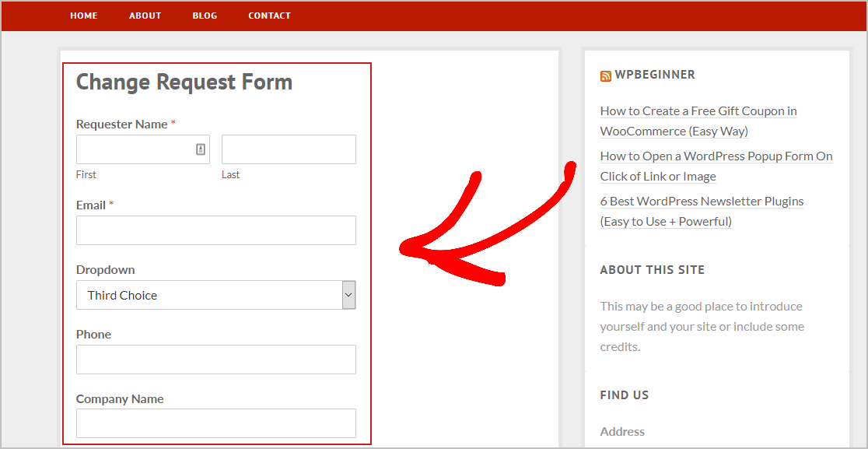Click the Last sub-label

pos(231,175)
